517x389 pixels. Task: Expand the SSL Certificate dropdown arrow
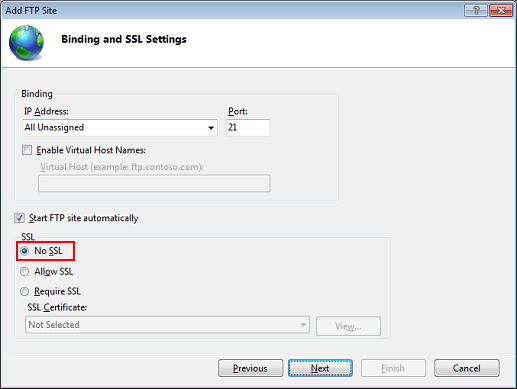coord(303,325)
